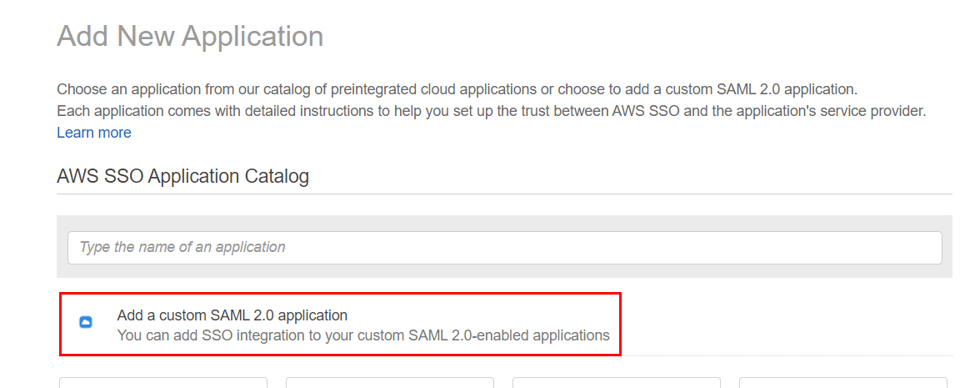This screenshot has width=980, height=388.
Task: Open the Learn more link
Action: [x=93, y=133]
